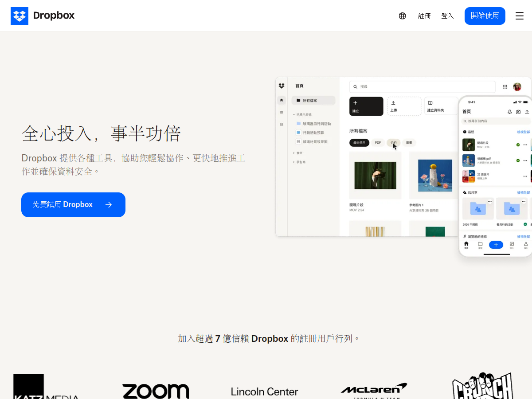Click the McLaren Formula 1 Team logo
Screen dimensions: 532x399
(374, 391)
